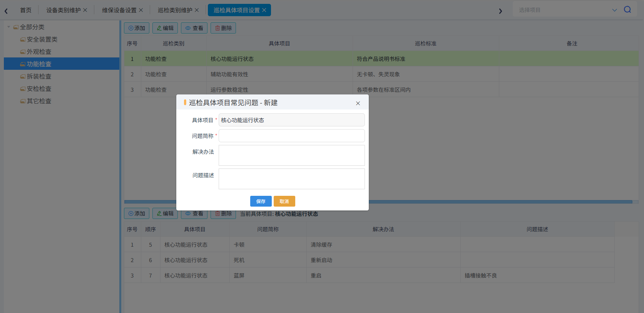Click the search magnifier icon
The image size is (644, 313).
(627, 10)
